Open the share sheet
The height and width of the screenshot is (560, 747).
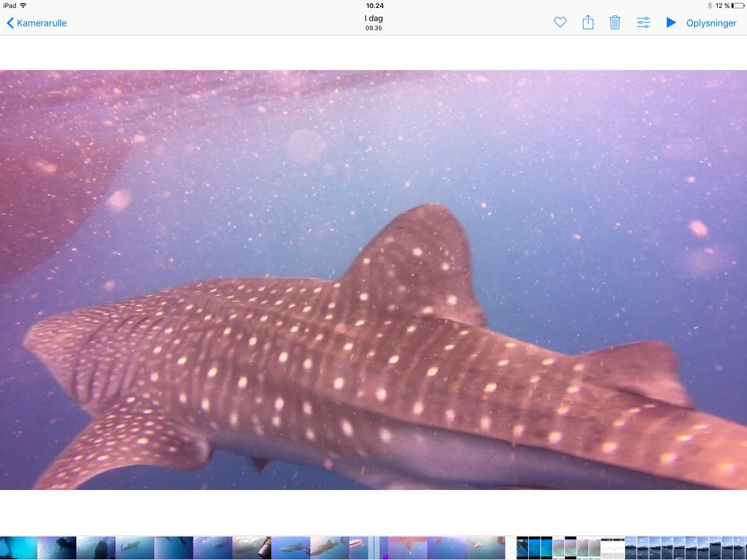[x=588, y=23]
